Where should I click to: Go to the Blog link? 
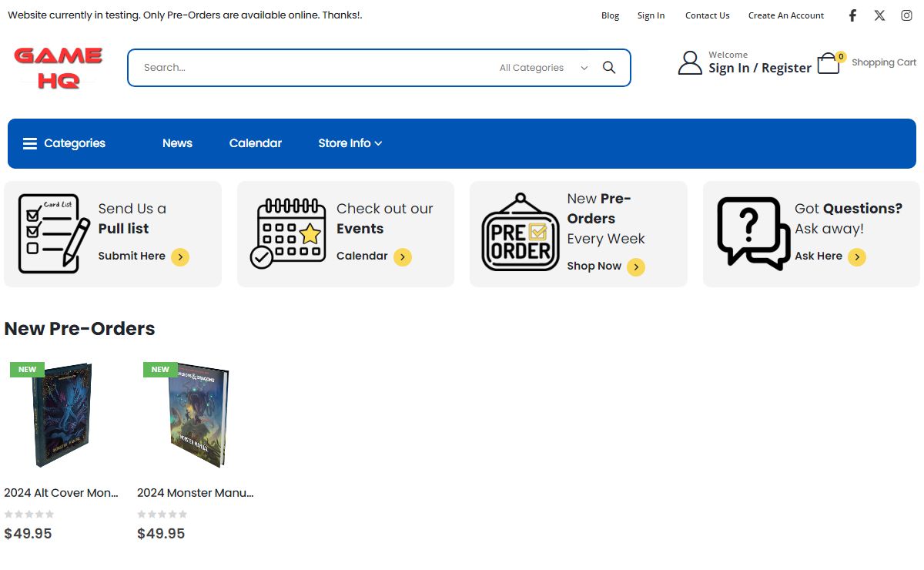(610, 15)
